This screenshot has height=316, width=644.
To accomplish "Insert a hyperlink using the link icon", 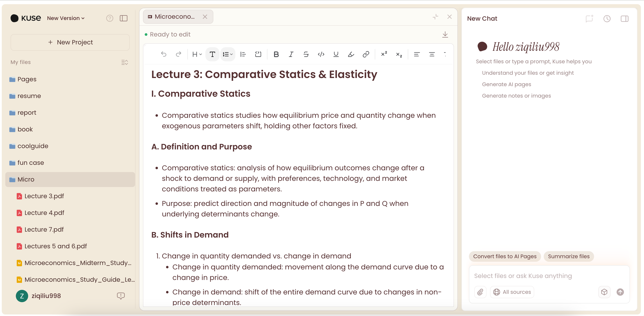I will [x=366, y=54].
